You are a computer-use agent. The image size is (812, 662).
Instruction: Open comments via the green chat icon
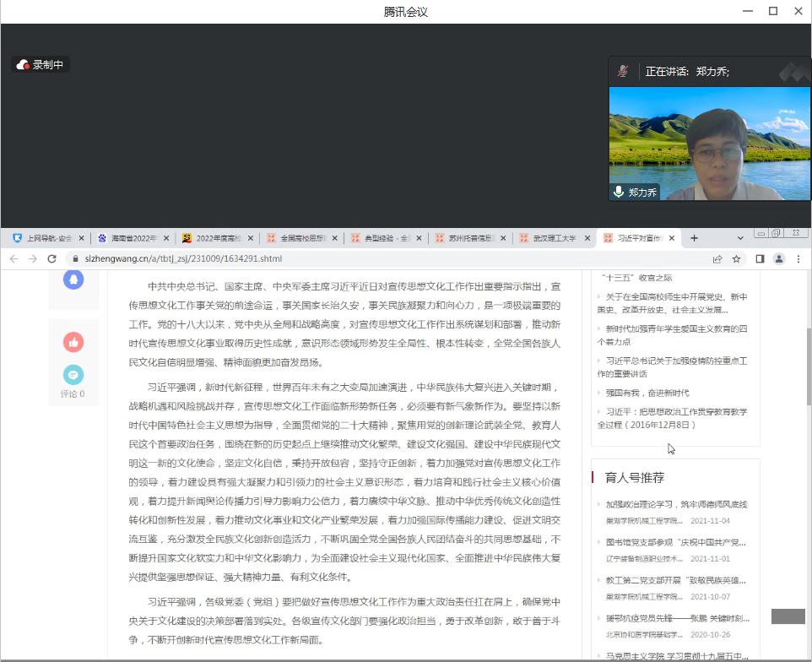click(73, 374)
